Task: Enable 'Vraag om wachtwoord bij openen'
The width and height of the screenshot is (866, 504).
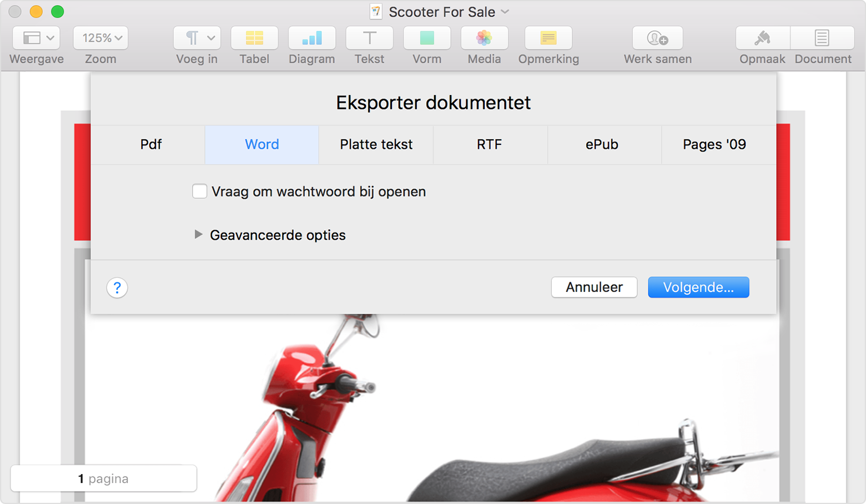Action: click(199, 191)
